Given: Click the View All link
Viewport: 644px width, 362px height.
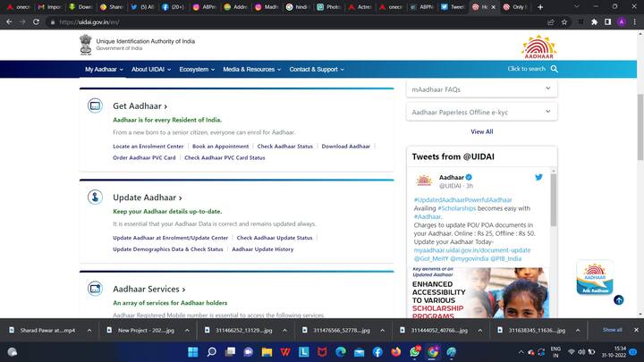Looking at the screenshot, I should pyautogui.click(x=481, y=131).
